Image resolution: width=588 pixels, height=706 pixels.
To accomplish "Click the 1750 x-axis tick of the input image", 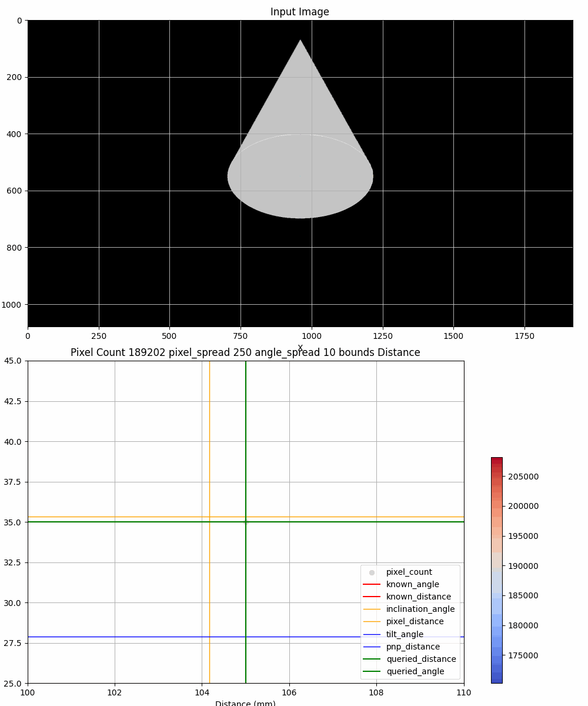I will click(524, 336).
